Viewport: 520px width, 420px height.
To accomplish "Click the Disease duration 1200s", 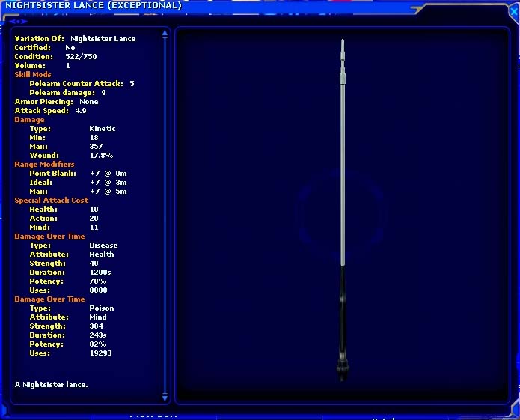I will click(100, 272).
